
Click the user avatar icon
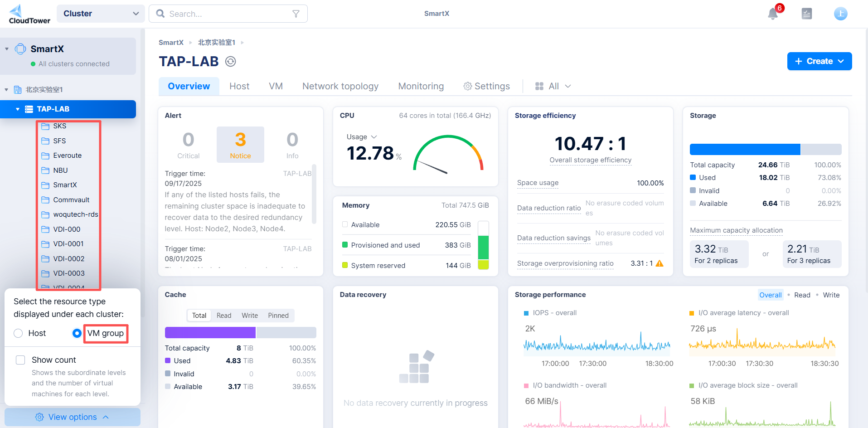(x=840, y=14)
